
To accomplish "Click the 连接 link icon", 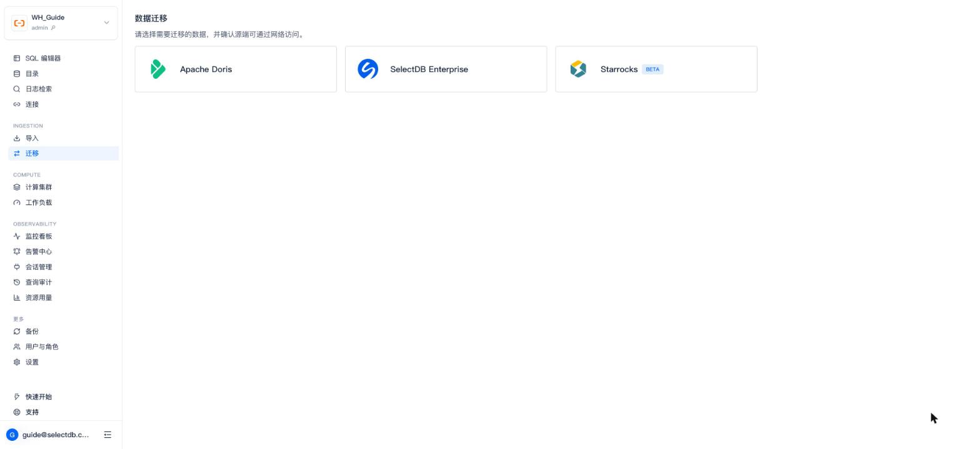I will (x=17, y=104).
